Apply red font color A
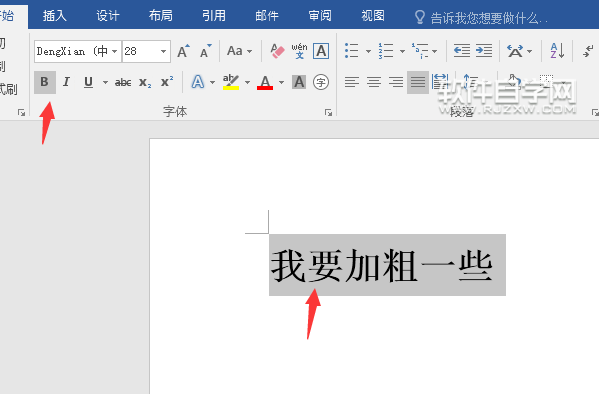The width and height of the screenshot is (599, 394). pyautogui.click(x=265, y=82)
